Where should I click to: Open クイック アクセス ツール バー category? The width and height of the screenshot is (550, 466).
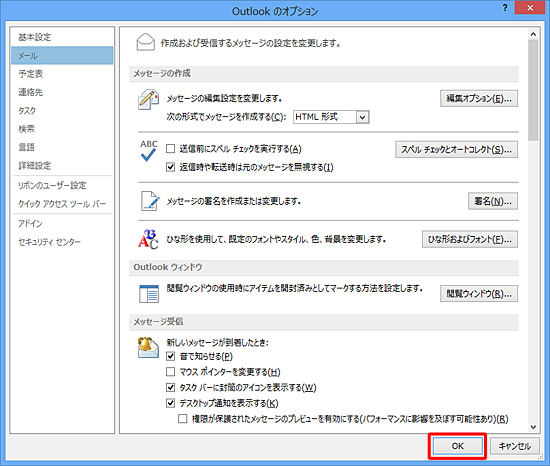coord(62,203)
